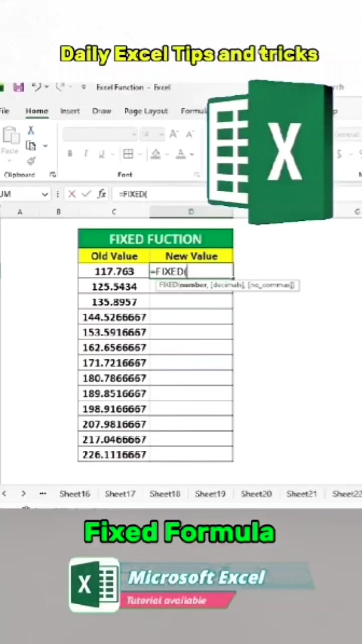Click cell with value 180.7866667

pos(114,378)
